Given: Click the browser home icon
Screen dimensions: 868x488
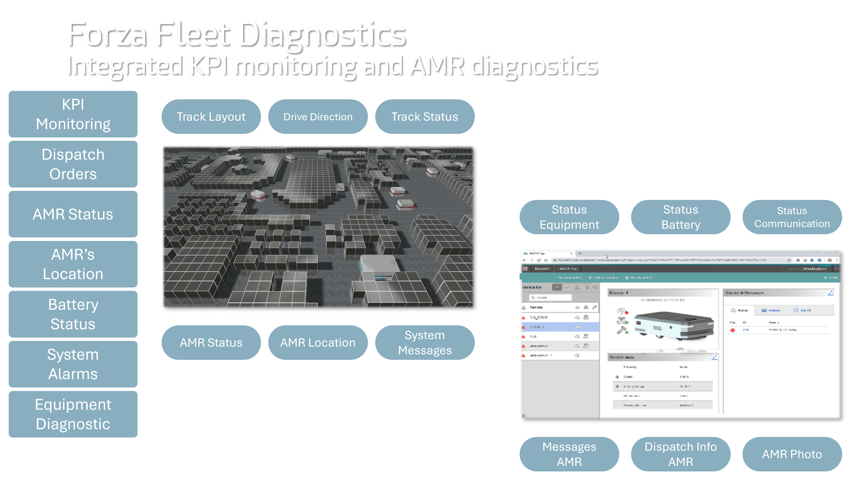Looking at the screenshot, I should click(x=546, y=260).
